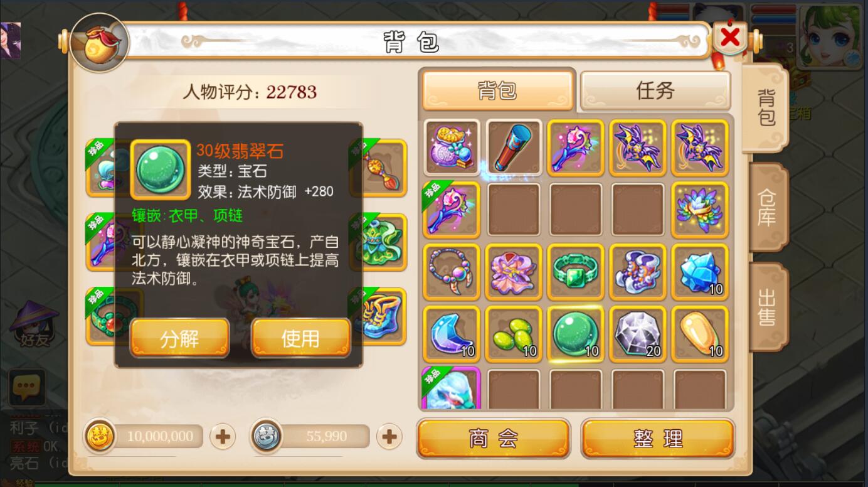Add more gold with plus button

[x=223, y=436]
